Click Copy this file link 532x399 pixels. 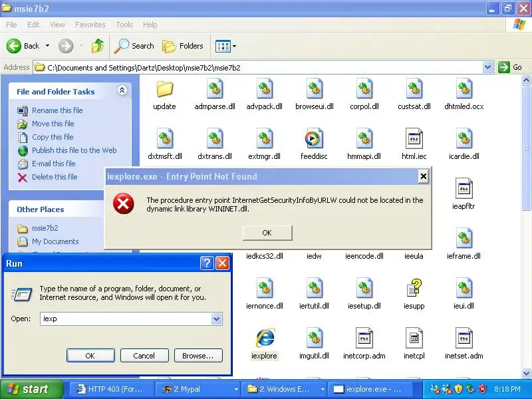(x=53, y=137)
